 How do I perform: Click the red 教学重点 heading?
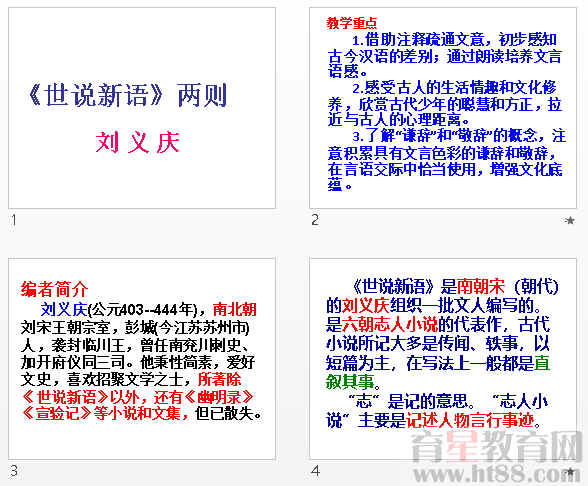click(351, 23)
